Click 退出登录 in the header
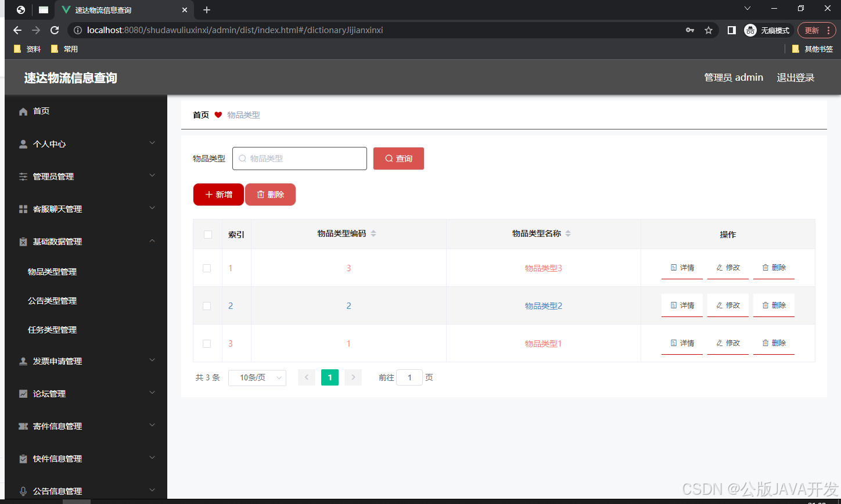The width and height of the screenshot is (841, 504). click(x=796, y=78)
